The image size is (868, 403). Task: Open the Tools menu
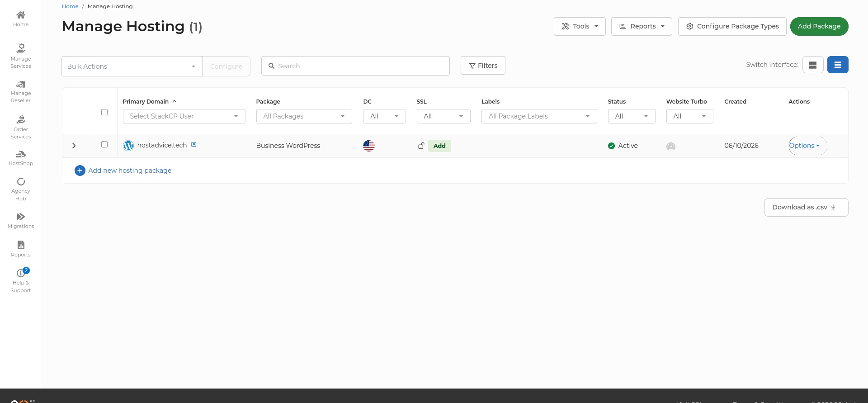click(580, 26)
